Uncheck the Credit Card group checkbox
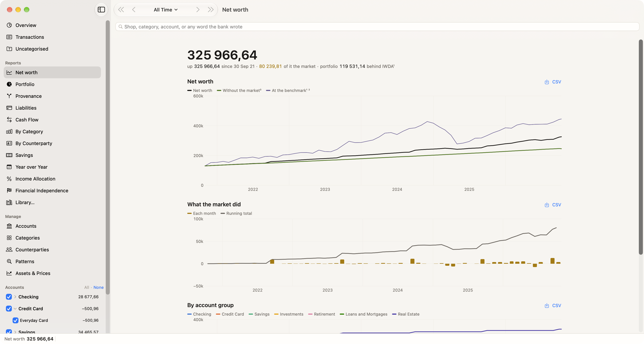The image size is (644, 344). pos(9,308)
